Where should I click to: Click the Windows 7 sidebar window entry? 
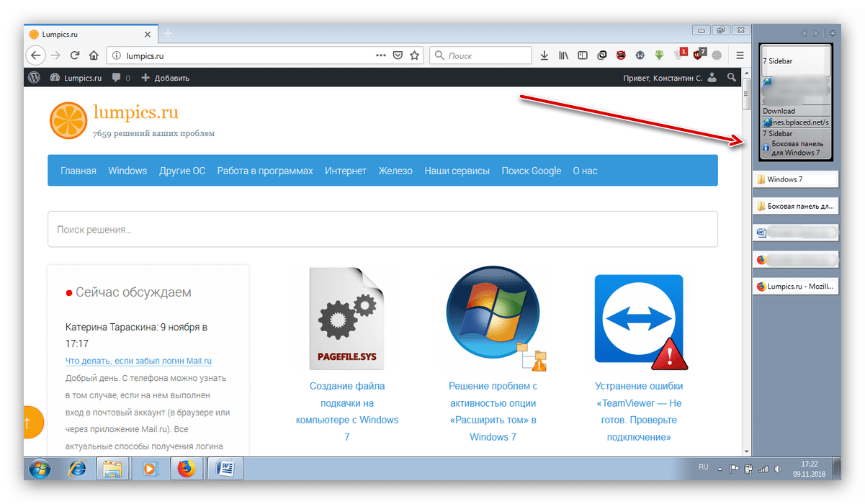point(796,179)
